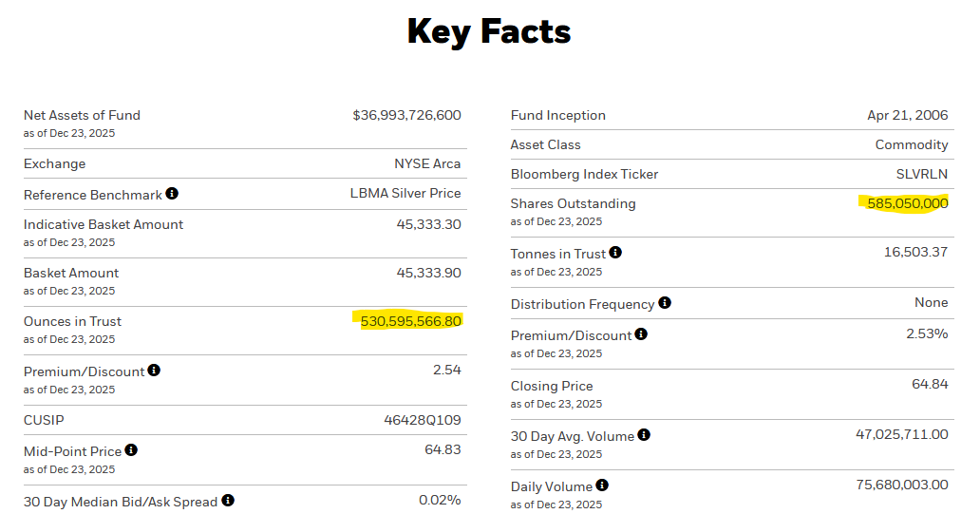Show the 30 Day Avg. Volume info tooltip
Image resolution: width=980 pixels, height=514 pixels.
click(x=644, y=435)
